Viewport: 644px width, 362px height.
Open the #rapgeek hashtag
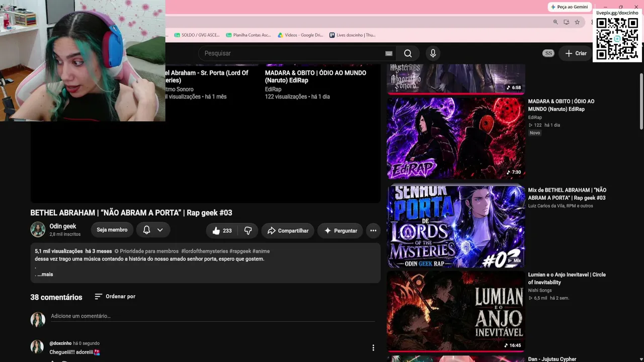pyautogui.click(x=240, y=251)
